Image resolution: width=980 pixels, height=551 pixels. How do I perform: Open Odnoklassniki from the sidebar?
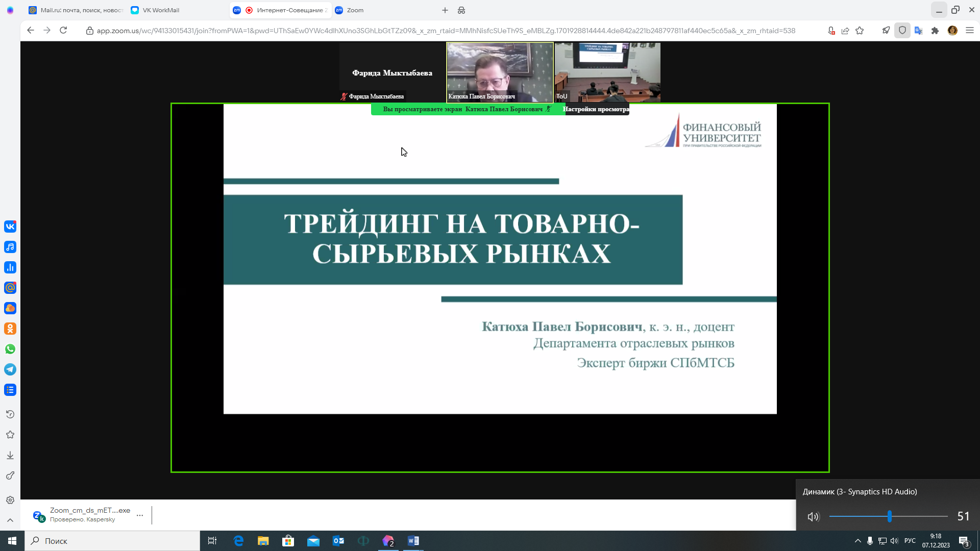10,329
